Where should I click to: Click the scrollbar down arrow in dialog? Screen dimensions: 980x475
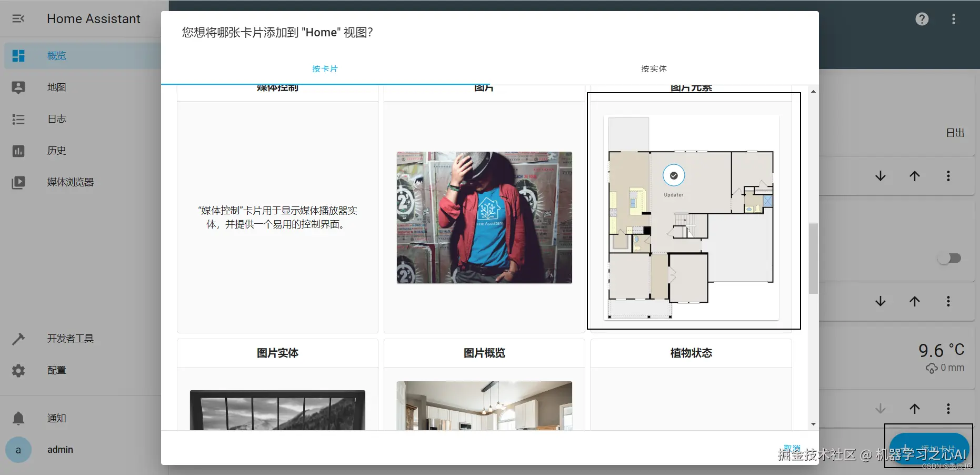[813, 424]
